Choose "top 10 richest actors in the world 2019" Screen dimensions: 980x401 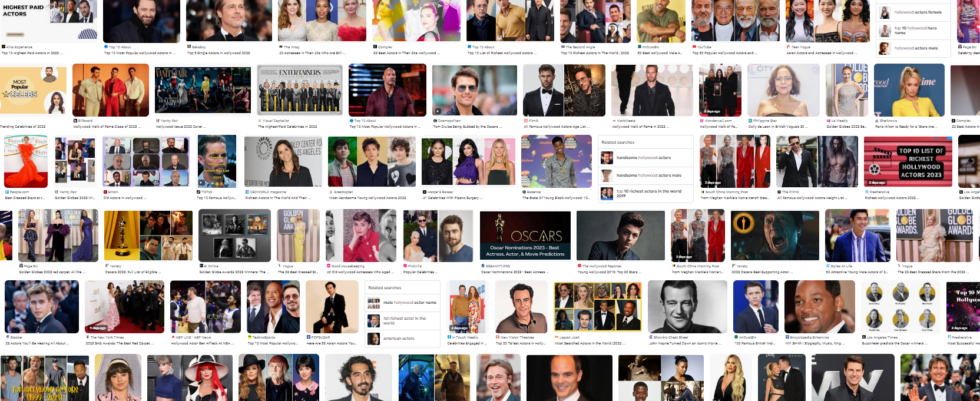645,193
